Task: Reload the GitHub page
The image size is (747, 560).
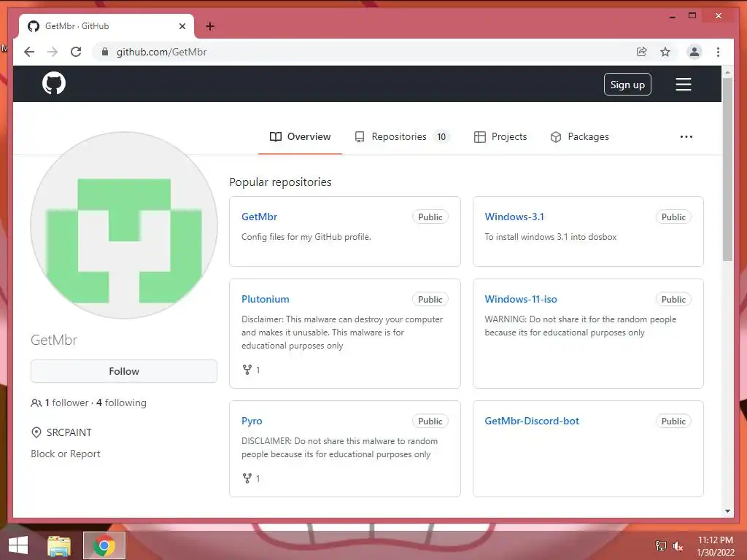Action: pos(76,52)
